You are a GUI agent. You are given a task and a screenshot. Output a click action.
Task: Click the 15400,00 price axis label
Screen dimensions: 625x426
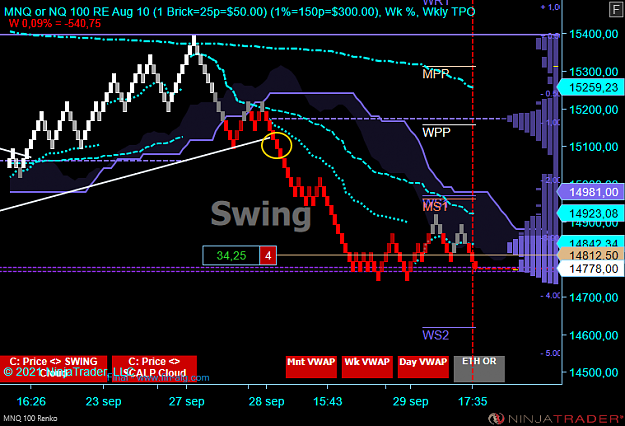click(594, 34)
